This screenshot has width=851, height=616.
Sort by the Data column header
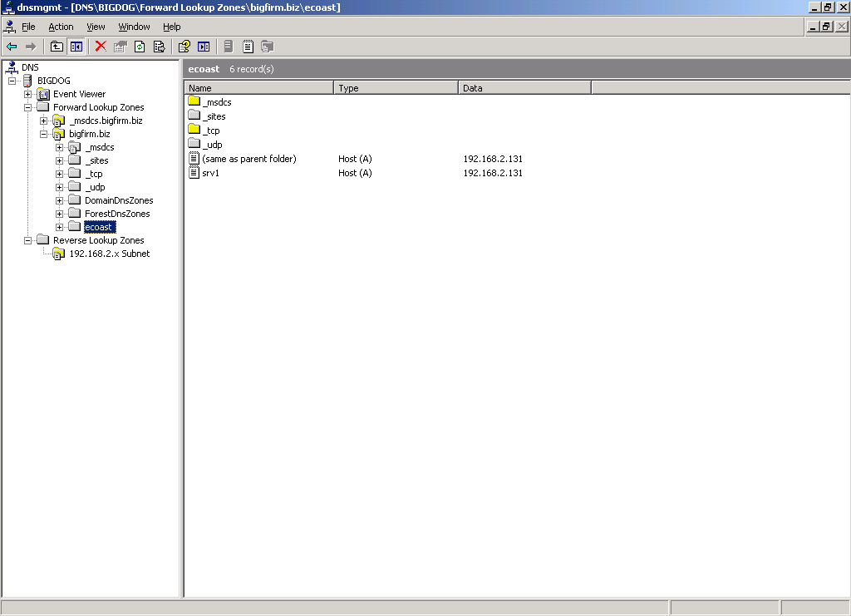(525, 88)
